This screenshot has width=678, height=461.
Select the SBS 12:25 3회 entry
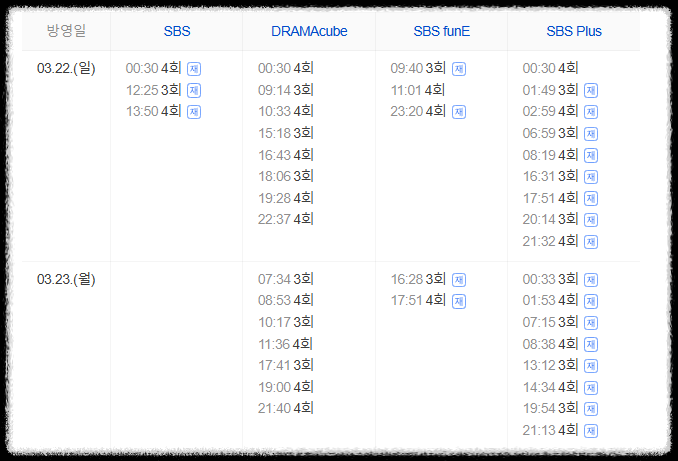click(x=154, y=90)
